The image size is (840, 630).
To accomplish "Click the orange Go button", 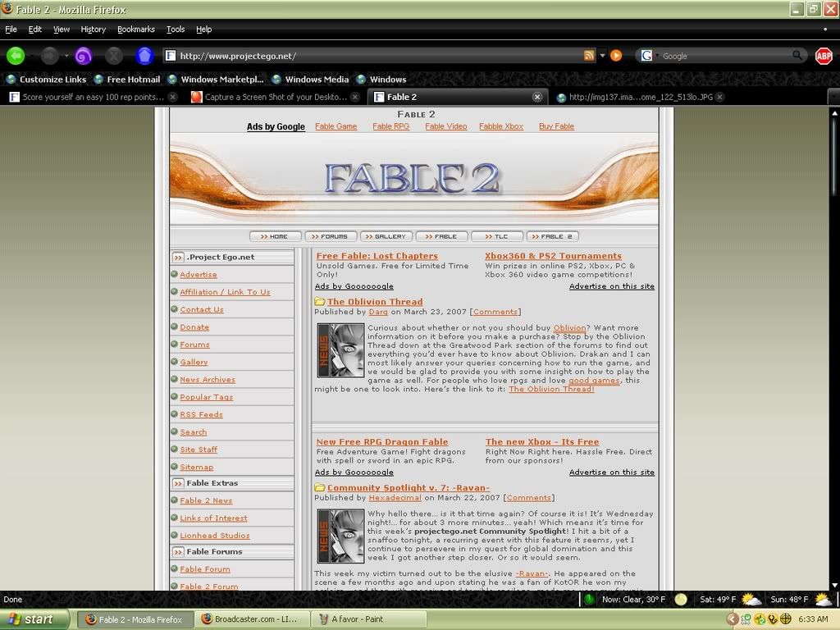I will tap(616, 56).
